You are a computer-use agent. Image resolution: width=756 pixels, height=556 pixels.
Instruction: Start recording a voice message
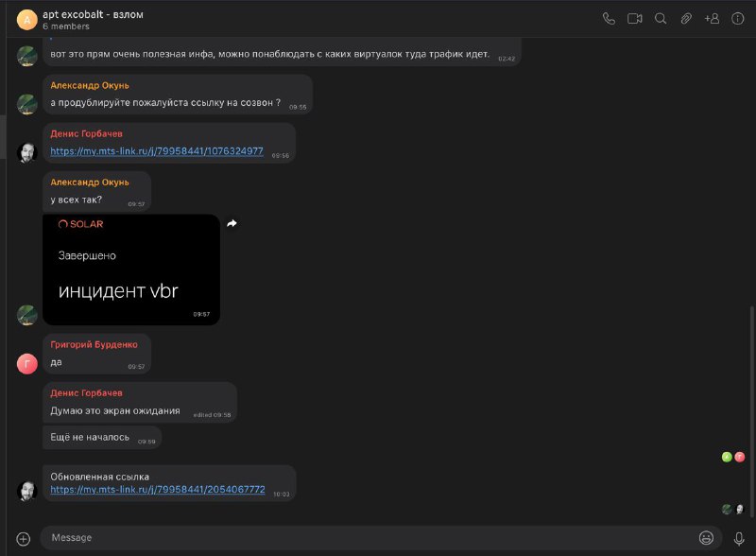tap(739, 539)
